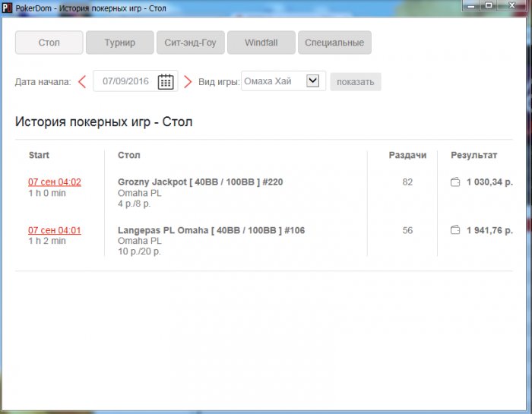
Task: Click Omaha PL under Langepas PL Omaha
Action: click(139, 241)
